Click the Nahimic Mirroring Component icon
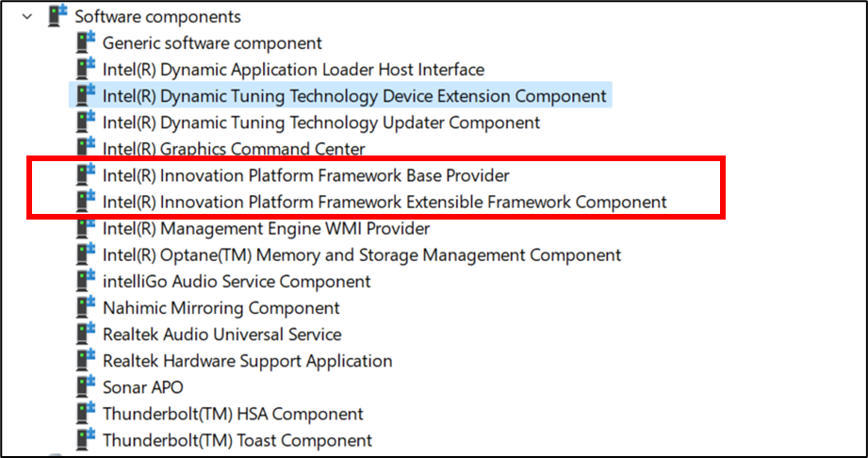The image size is (868, 458). 86,307
